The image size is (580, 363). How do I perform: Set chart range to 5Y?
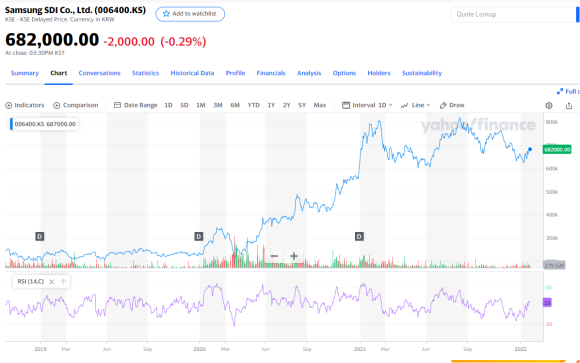click(x=302, y=105)
